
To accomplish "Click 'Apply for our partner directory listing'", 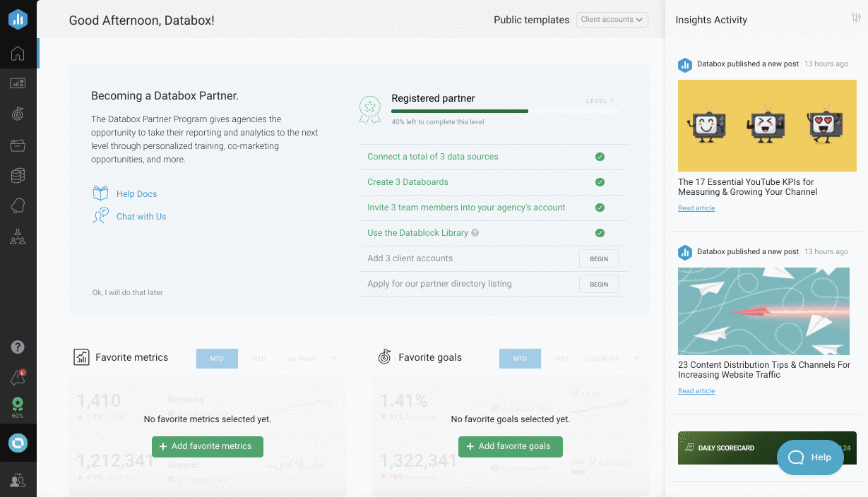I will coord(439,284).
